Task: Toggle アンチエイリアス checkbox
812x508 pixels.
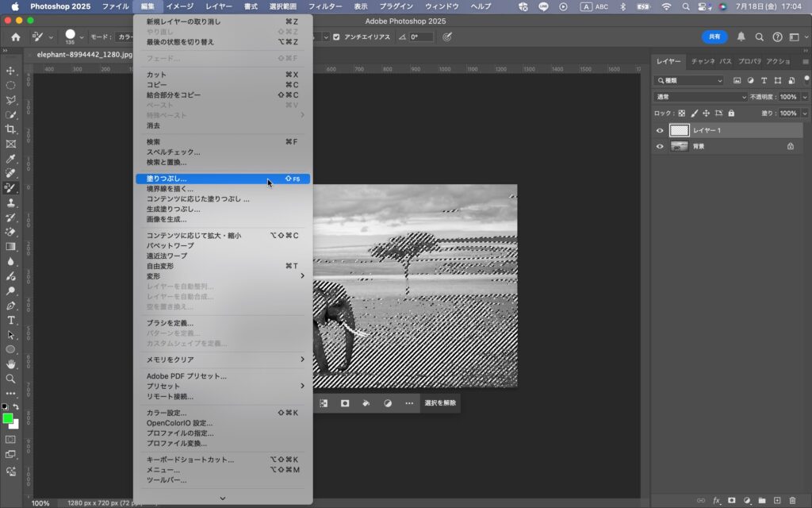Action: click(336, 37)
